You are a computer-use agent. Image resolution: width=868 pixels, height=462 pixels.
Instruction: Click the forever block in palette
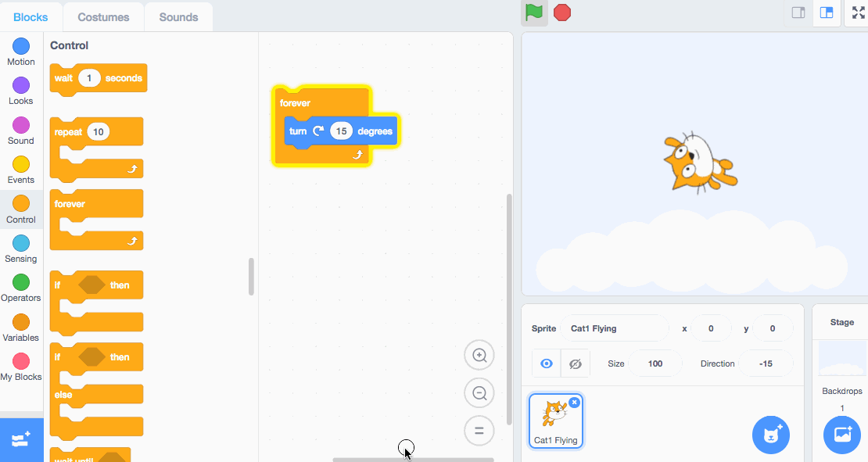(x=96, y=220)
